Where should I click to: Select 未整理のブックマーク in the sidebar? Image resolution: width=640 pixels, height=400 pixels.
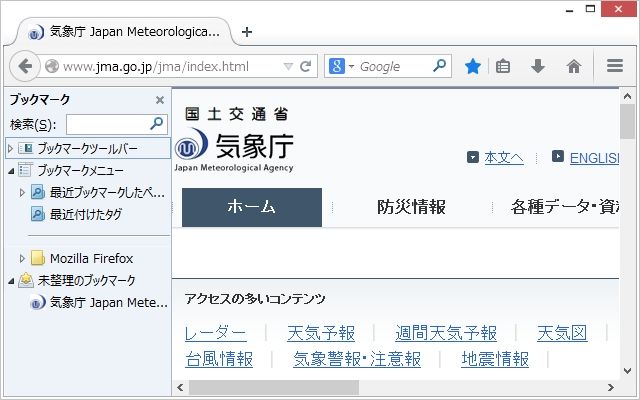pyautogui.click(x=86, y=280)
